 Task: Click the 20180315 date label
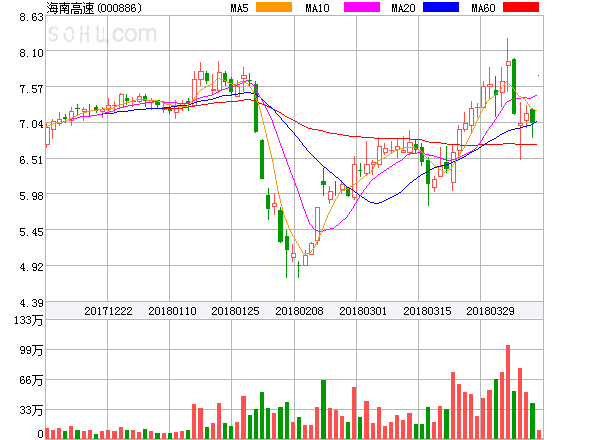click(x=427, y=311)
